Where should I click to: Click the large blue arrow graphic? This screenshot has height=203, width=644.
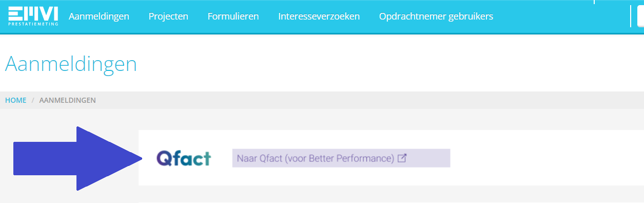(77, 158)
